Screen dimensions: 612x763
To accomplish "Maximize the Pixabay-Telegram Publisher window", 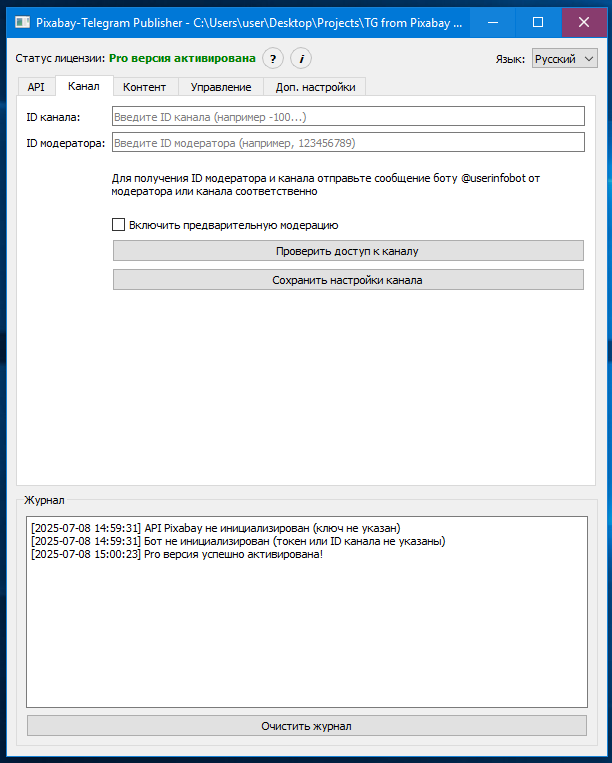I will [538, 22].
